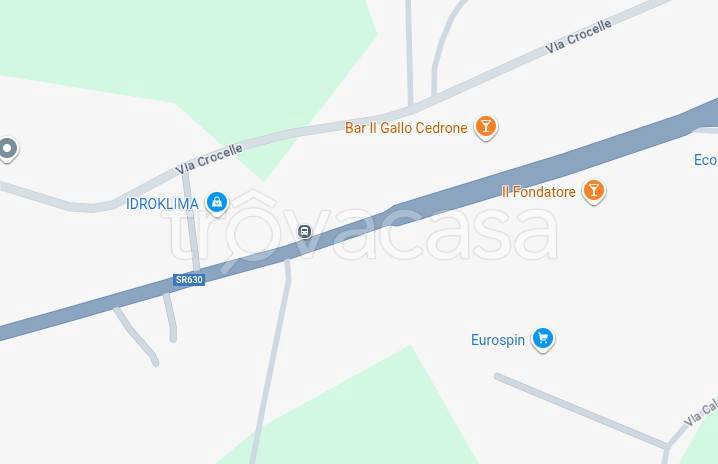
Task: Click the Il Fondatore place name
Action: click(538, 191)
